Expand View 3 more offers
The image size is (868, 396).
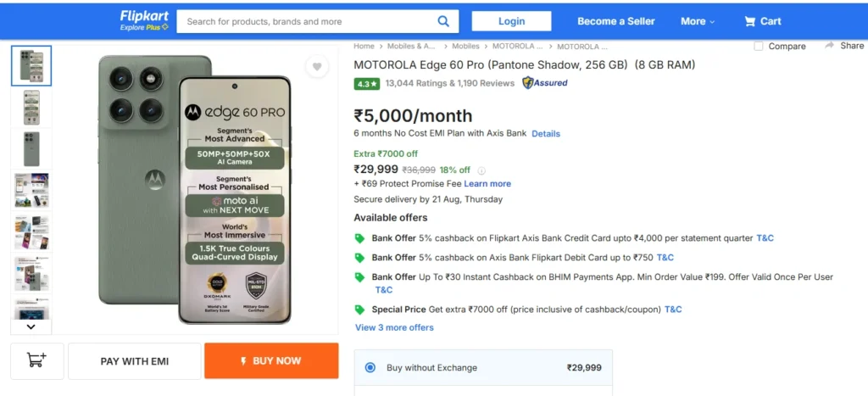pyautogui.click(x=394, y=327)
